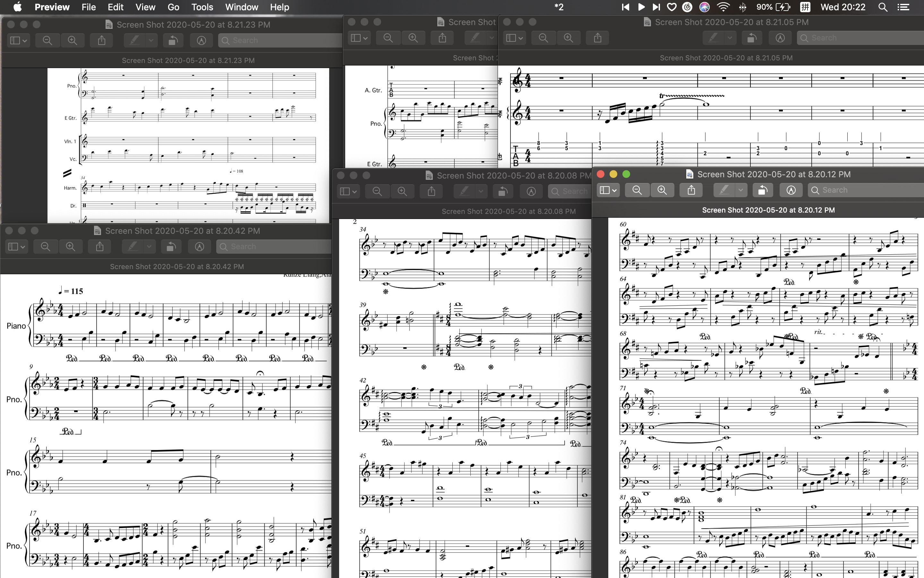The width and height of the screenshot is (924, 578).
Task: Open the View menu
Action: click(x=145, y=7)
